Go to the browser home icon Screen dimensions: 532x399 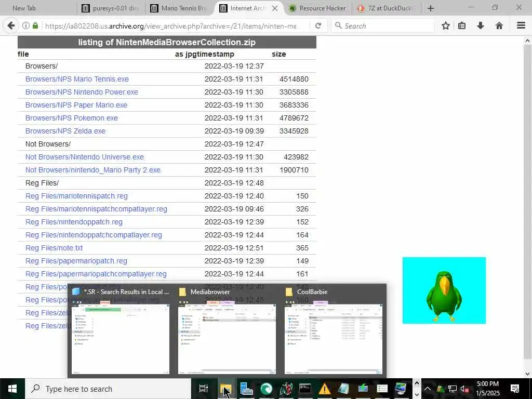pyautogui.click(x=499, y=25)
